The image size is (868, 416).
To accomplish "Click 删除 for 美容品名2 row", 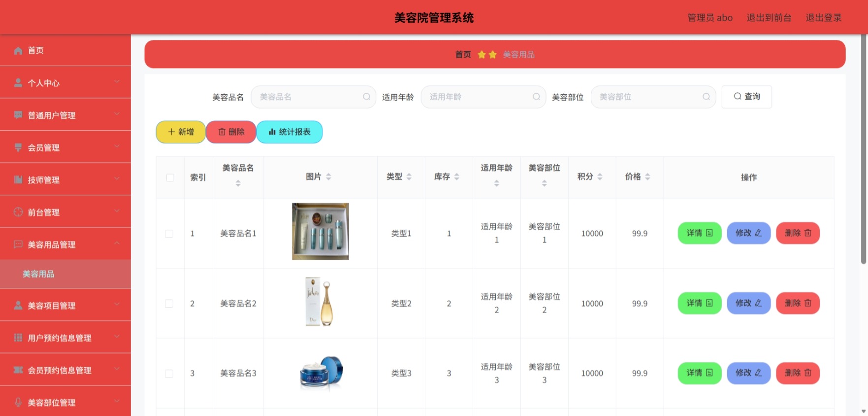I will coord(798,303).
